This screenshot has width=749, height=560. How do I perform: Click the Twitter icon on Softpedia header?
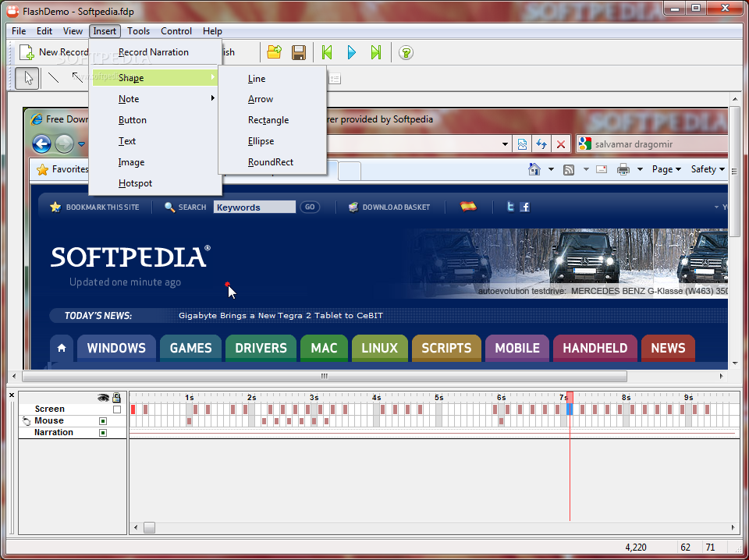pyautogui.click(x=510, y=207)
